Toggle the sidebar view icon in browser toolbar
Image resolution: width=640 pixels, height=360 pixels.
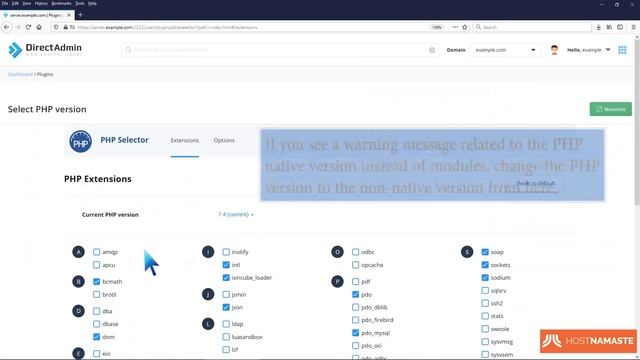620,27
